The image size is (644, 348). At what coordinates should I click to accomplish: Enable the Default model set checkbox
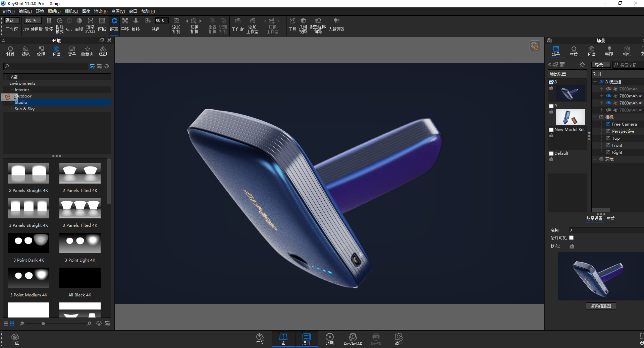point(551,153)
